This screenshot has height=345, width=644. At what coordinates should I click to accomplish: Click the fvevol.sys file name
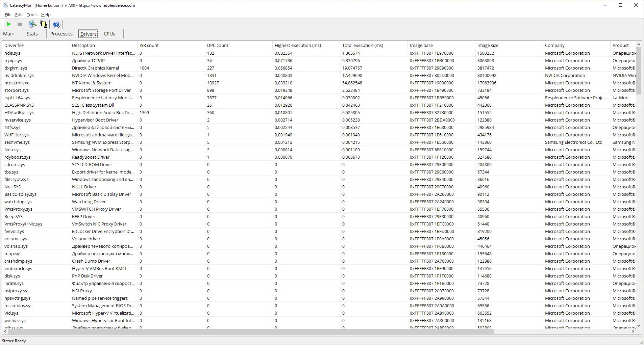(x=14, y=231)
